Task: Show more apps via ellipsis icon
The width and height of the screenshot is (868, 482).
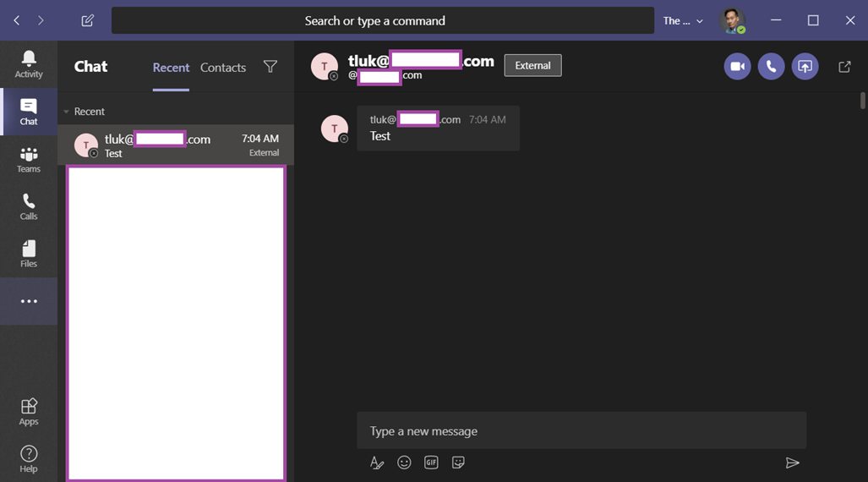Action: (x=29, y=301)
